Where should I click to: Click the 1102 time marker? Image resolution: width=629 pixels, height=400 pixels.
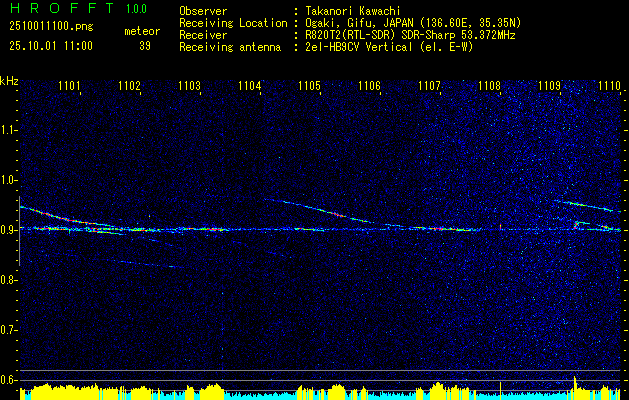pos(129,85)
